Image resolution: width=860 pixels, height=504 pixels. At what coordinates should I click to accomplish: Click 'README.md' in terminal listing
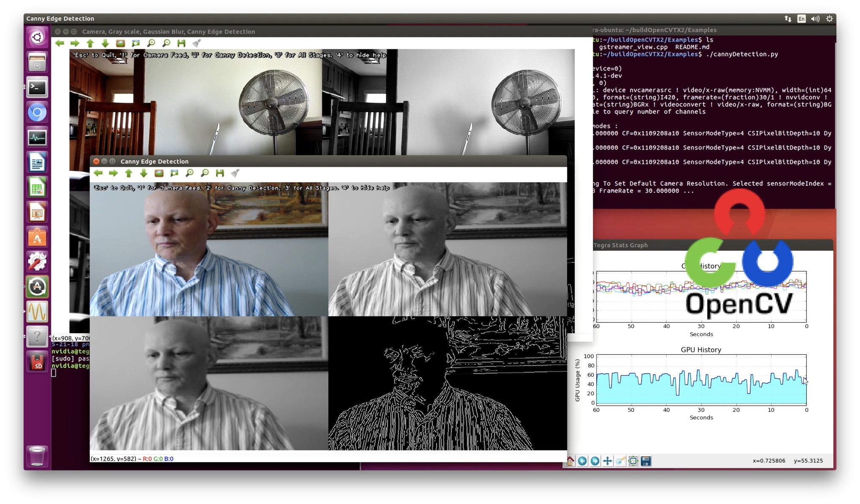(692, 47)
